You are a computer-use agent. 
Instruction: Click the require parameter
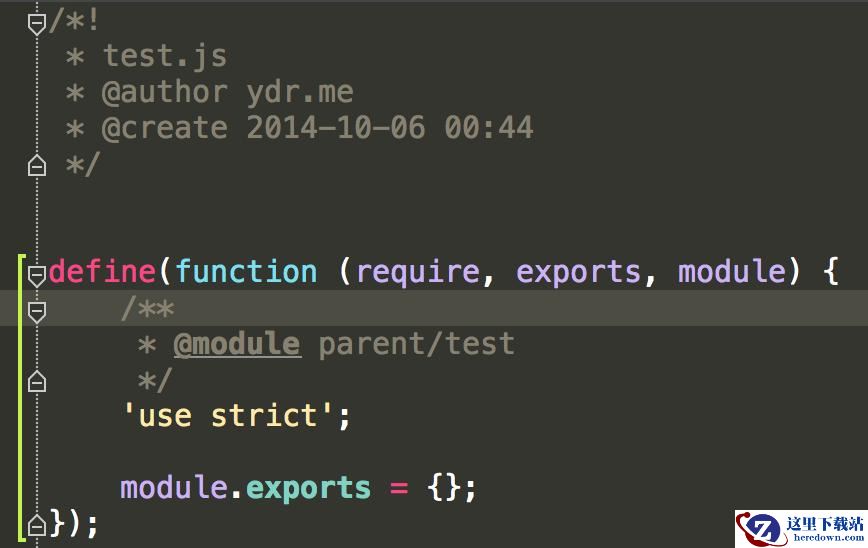point(418,273)
